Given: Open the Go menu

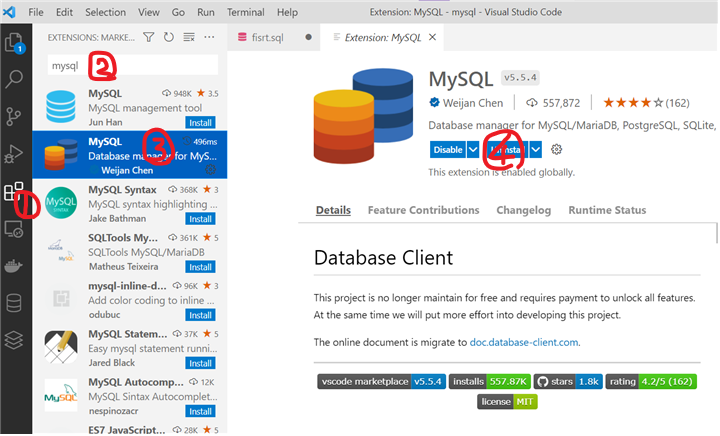Looking at the screenshot, I should click(178, 12).
